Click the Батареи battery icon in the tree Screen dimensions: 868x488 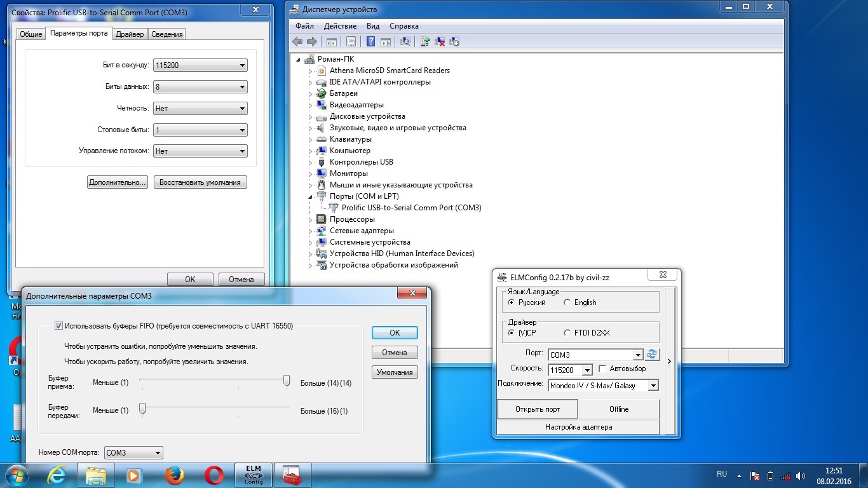click(322, 93)
